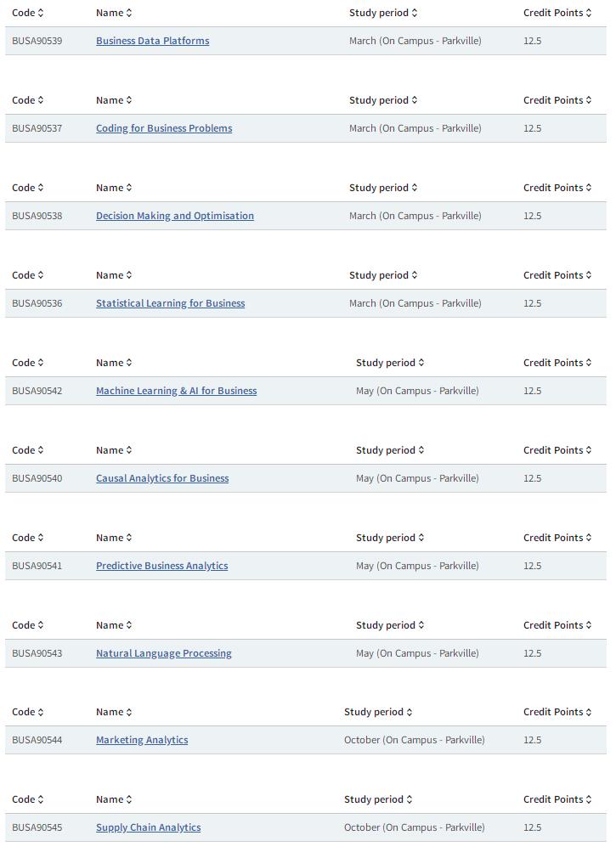Sort by Name in the Coding for Business Problems table

(x=114, y=100)
